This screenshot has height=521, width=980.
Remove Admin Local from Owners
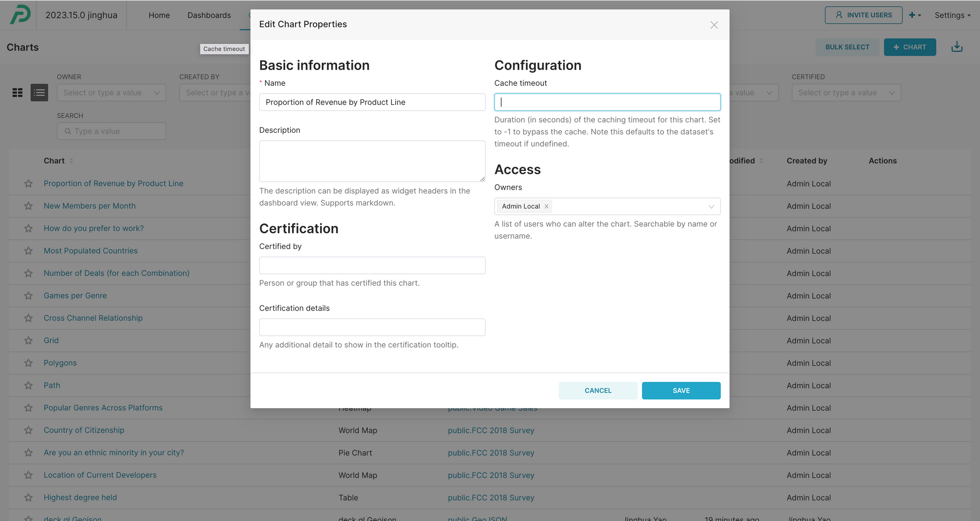546,206
